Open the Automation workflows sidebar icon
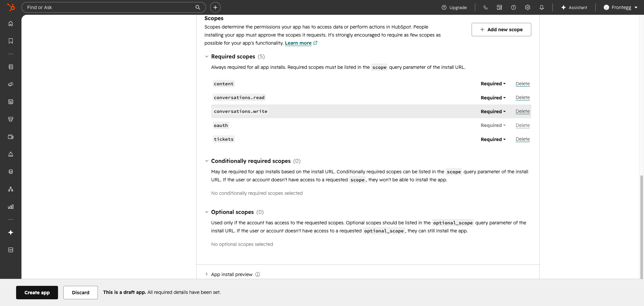This screenshot has width=644, height=306. 11,189
